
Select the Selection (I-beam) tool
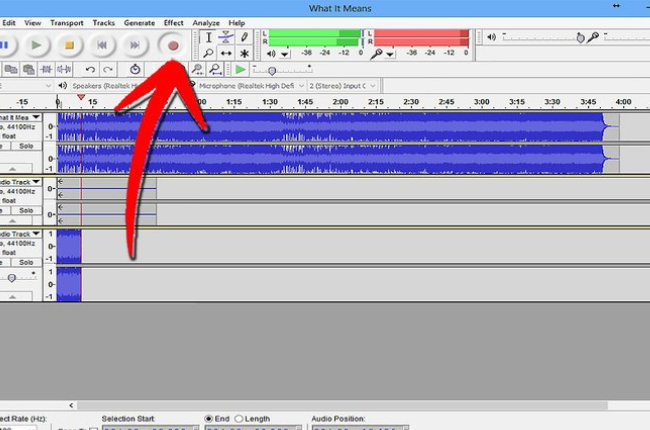(208, 37)
